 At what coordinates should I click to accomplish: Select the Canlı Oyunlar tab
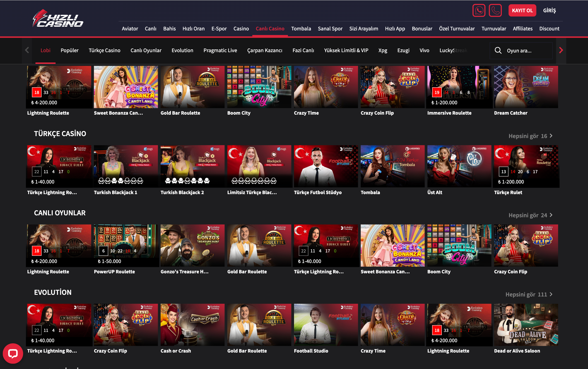[x=146, y=50]
